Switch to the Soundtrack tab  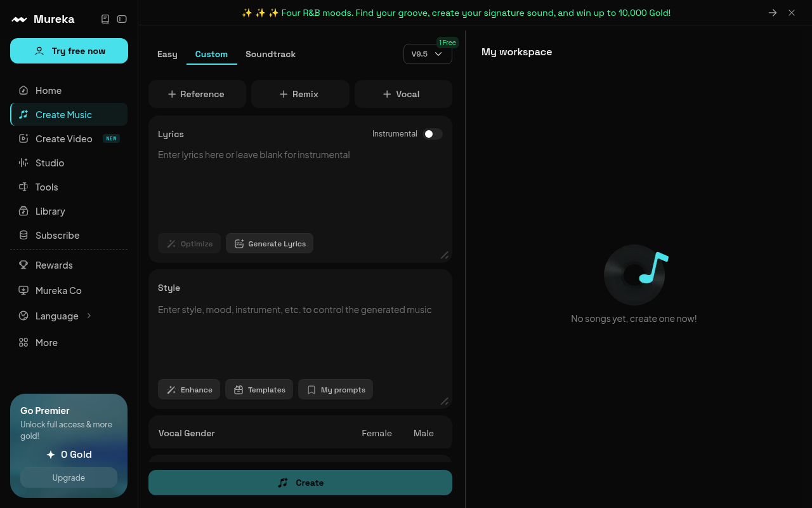point(271,54)
